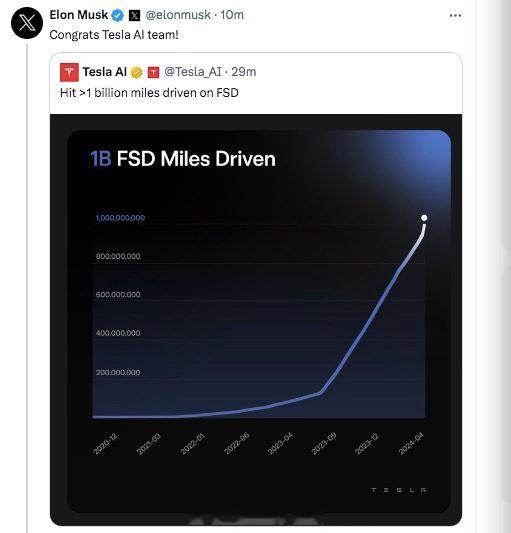Click the quoted text about 1 billion miles
Viewport: 511px width, 533px height.
[149, 93]
